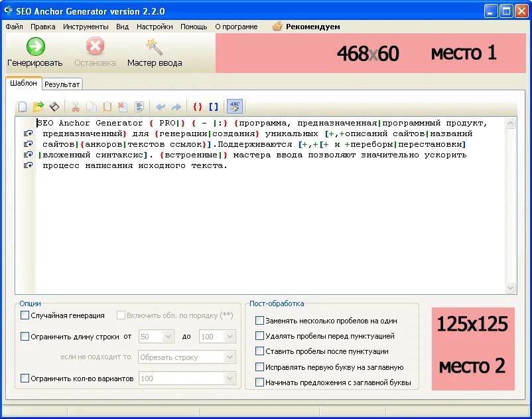Close the SEO Anchor Generator window
Viewport: 532px width, 419px height.
click(521, 11)
